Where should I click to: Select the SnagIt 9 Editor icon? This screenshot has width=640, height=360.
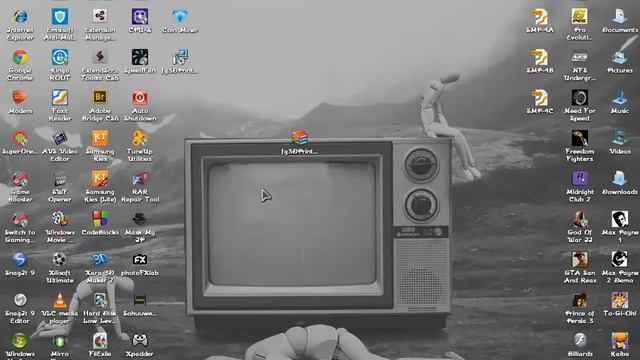coord(20,300)
